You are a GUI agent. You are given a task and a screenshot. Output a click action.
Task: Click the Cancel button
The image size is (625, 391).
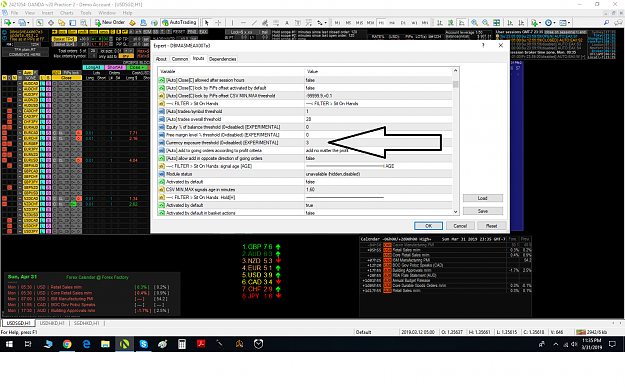point(460,226)
